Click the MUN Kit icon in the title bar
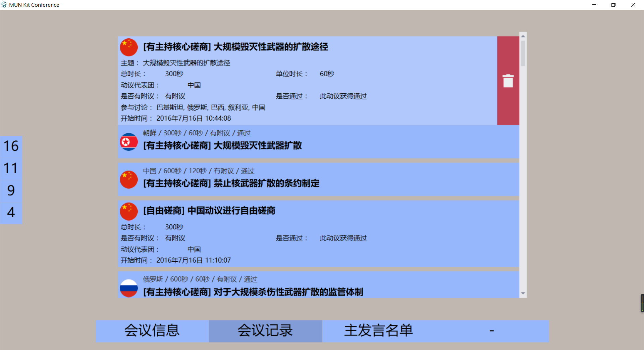 coord(4,4)
